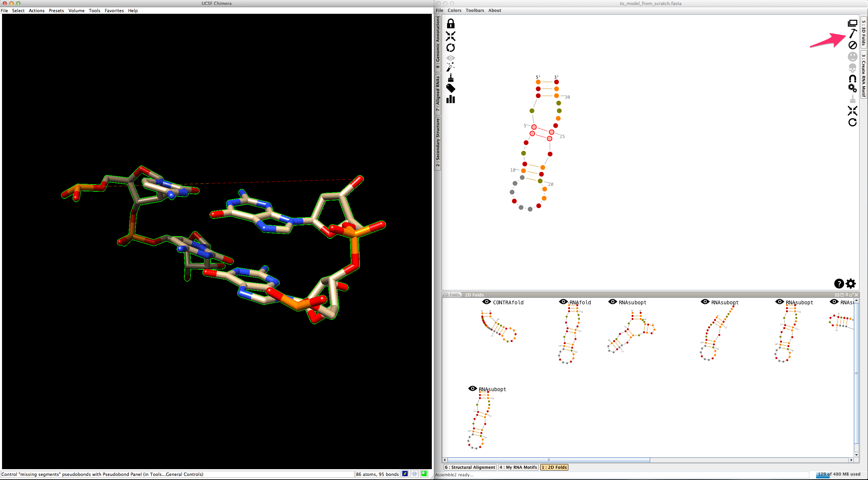Click the CONTRAfold structure thumbnail

(x=499, y=326)
